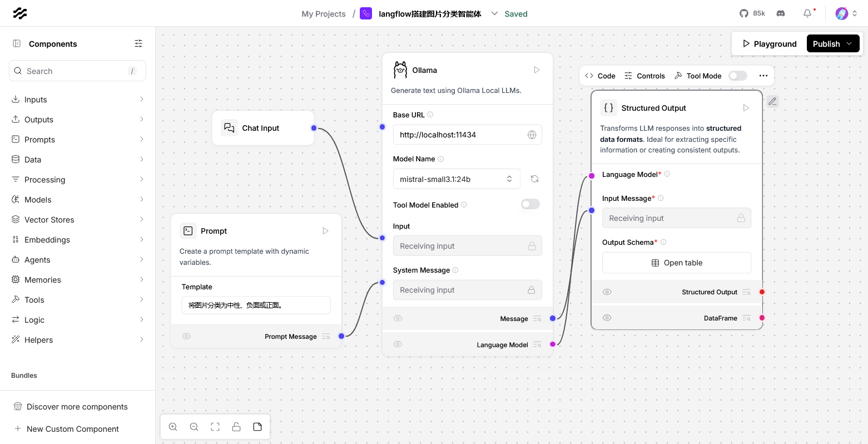
Task: Collapse the Components sidebar panel icon
Action: coord(17,43)
